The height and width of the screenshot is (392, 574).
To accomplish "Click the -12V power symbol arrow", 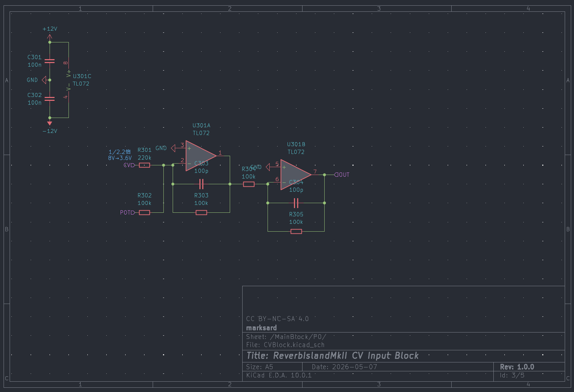I will pyautogui.click(x=50, y=123).
